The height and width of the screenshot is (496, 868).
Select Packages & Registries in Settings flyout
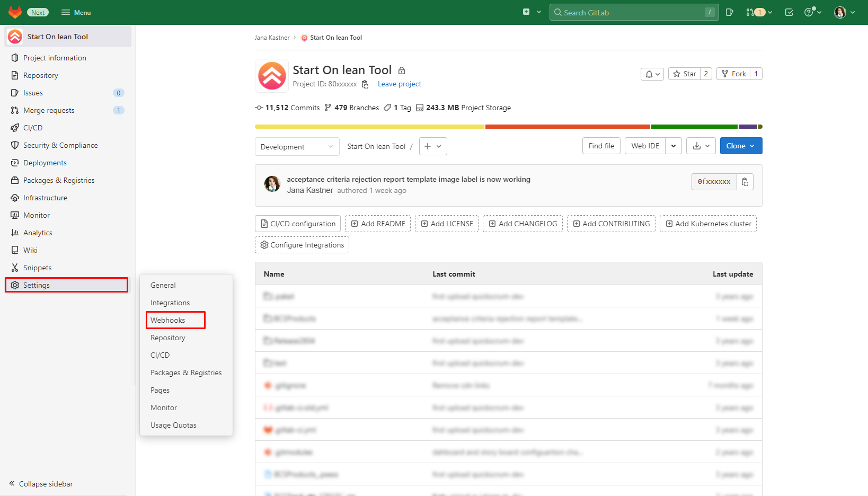click(x=186, y=373)
